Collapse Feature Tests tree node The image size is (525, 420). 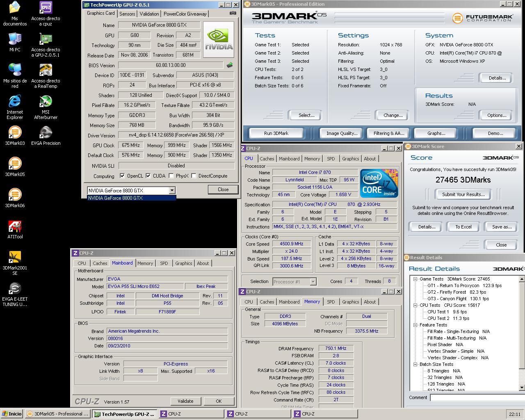pos(415,325)
